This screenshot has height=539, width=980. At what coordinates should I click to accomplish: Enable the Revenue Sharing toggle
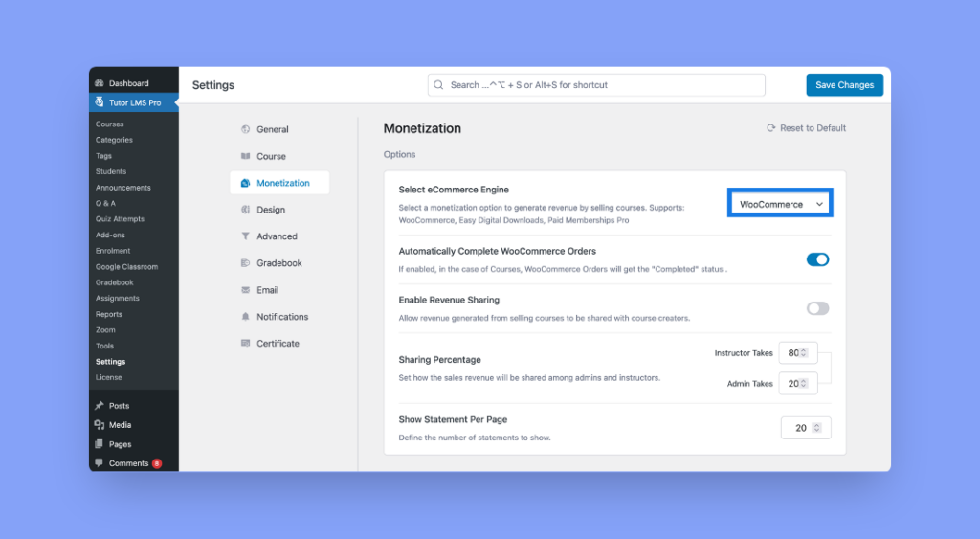point(817,308)
